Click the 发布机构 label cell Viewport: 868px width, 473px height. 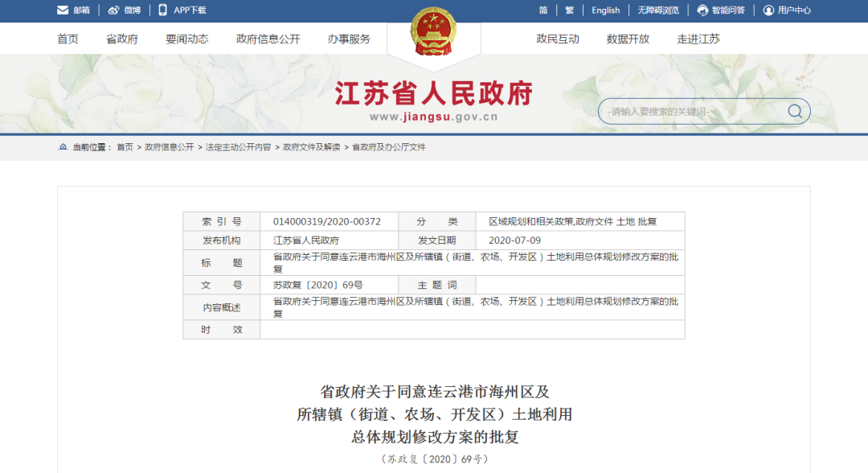[222, 241]
